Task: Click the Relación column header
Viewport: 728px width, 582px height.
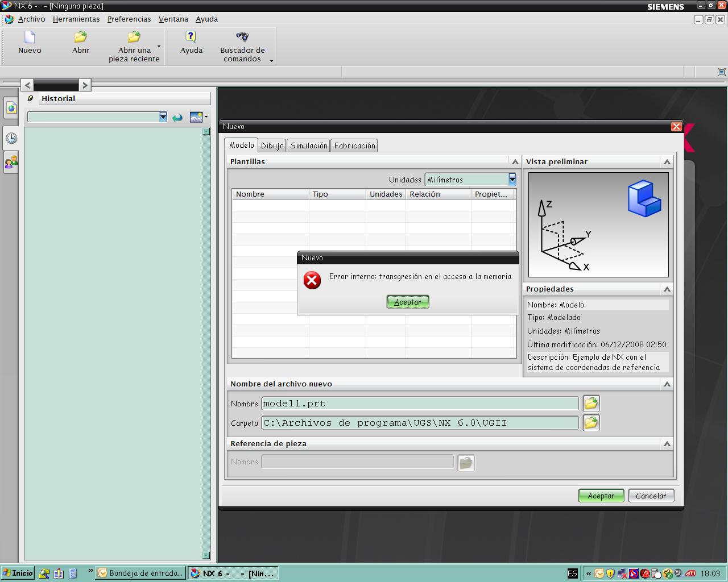Action: point(439,194)
